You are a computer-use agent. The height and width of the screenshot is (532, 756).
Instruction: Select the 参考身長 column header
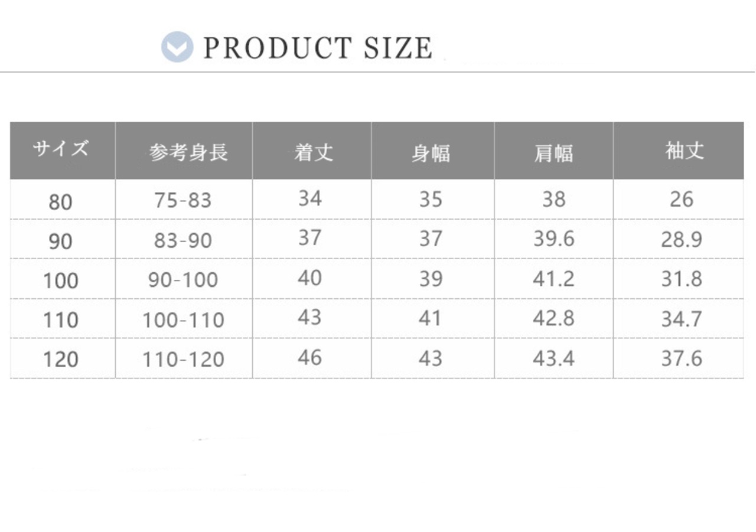tap(188, 153)
